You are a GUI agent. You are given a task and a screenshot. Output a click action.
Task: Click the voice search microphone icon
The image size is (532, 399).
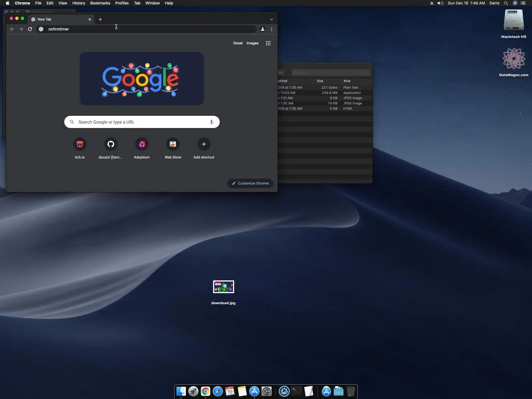tap(211, 122)
